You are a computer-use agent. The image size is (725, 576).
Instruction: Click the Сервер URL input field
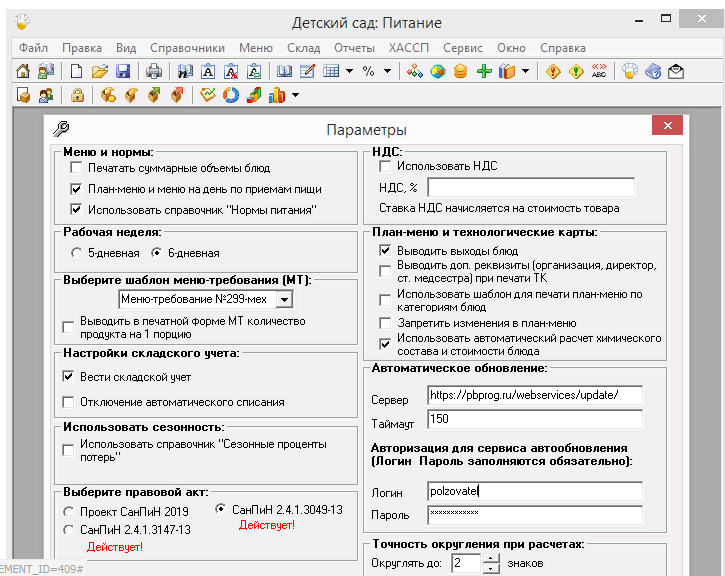tap(535, 395)
